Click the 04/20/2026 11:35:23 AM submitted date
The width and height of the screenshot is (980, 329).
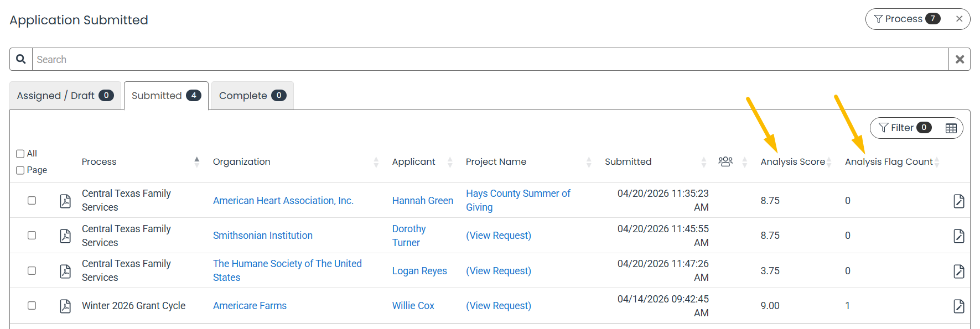pos(663,200)
